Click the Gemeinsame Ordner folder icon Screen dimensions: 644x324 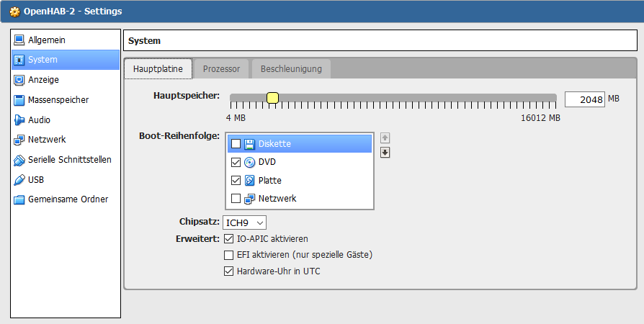[x=19, y=199]
